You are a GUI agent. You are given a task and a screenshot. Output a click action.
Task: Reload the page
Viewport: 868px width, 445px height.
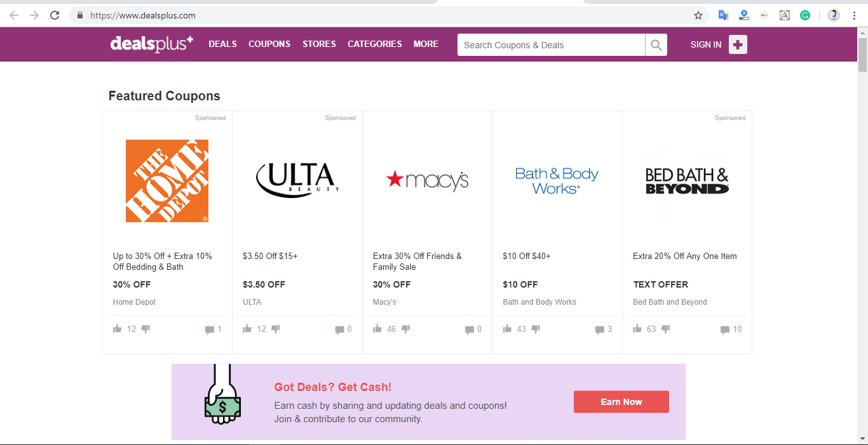tap(55, 15)
